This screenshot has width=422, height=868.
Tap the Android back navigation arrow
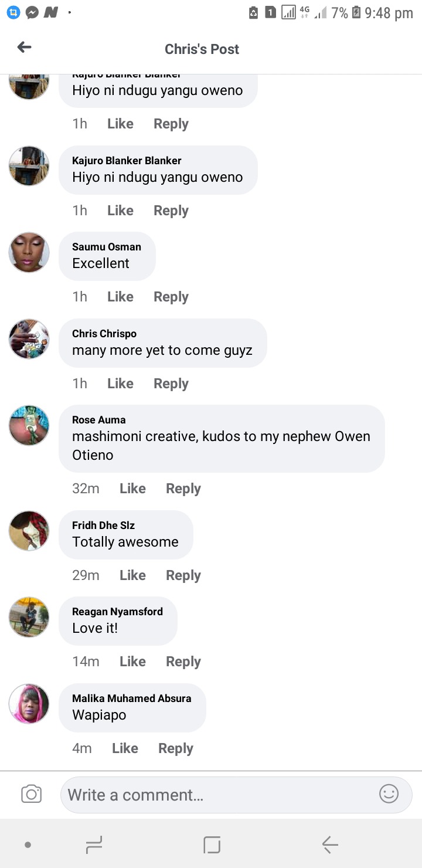click(x=330, y=845)
